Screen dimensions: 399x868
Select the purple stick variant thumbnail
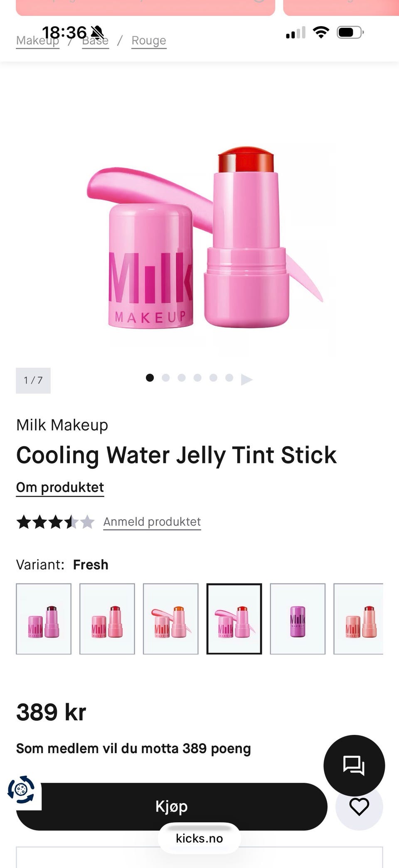click(298, 619)
